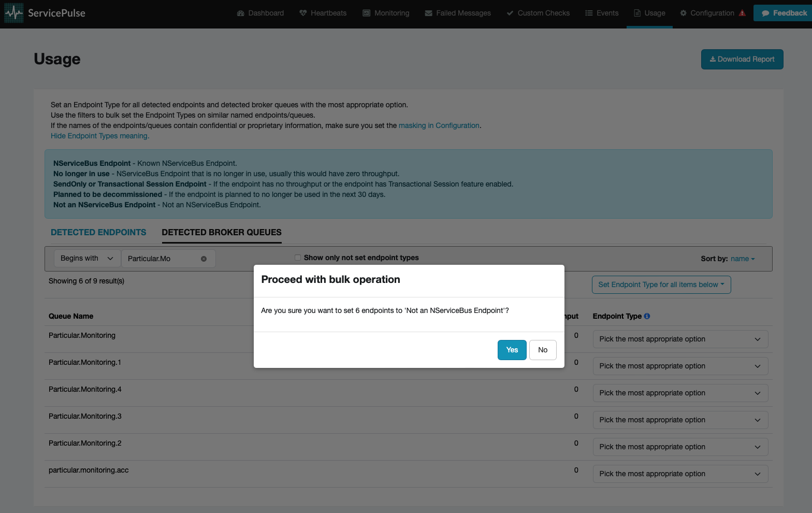This screenshot has height=513, width=812.
Task: Click the Usage page heading
Action: point(57,59)
